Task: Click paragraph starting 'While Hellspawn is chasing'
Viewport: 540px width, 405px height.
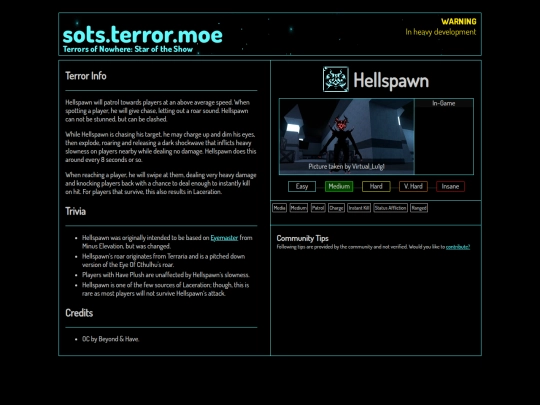Action: click(161, 147)
